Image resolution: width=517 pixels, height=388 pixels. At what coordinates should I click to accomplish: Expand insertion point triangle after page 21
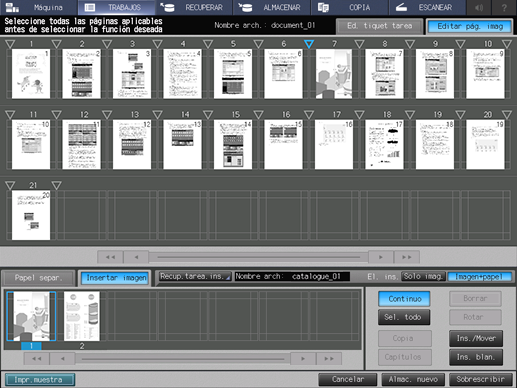click(57, 185)
